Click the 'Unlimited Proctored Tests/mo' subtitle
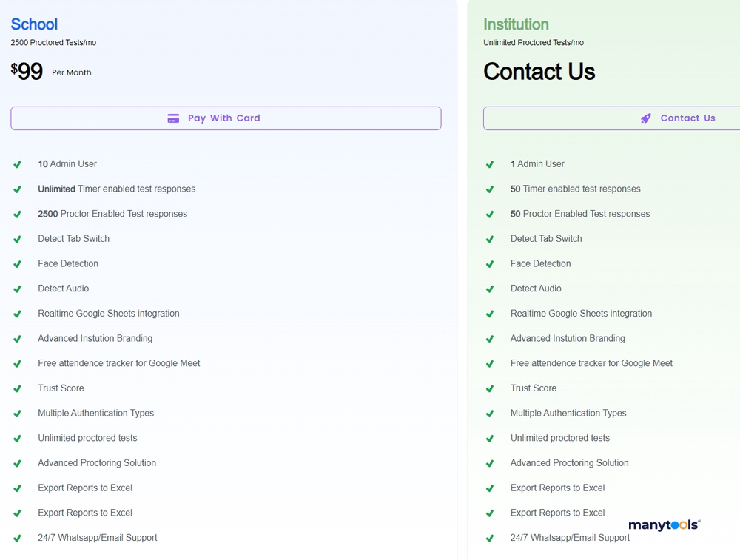The height and width of the screenshot is (560, 740). tap(534, 42)
